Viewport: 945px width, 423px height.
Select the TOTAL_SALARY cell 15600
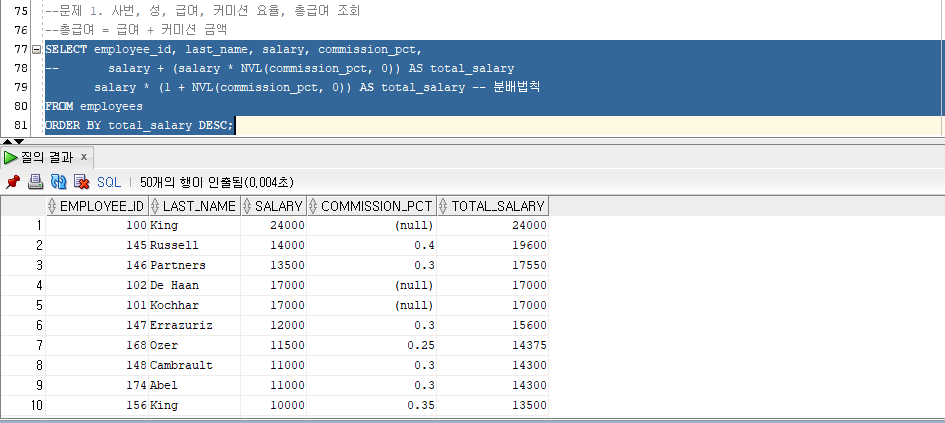pos(492,325)
